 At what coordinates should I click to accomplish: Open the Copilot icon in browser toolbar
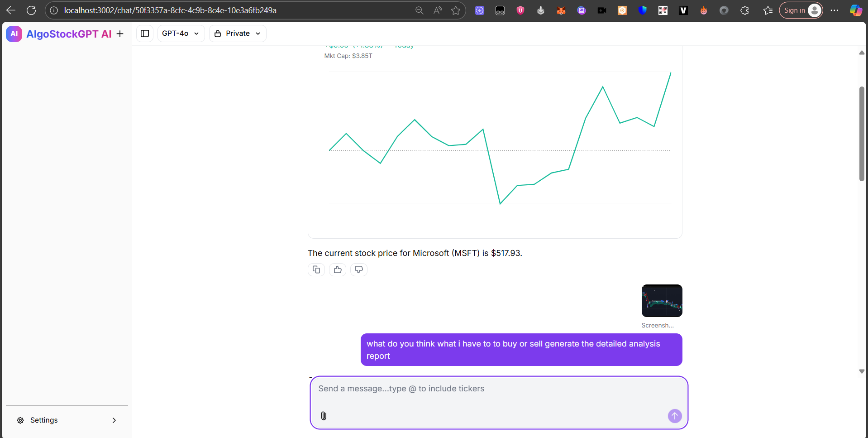856,10
